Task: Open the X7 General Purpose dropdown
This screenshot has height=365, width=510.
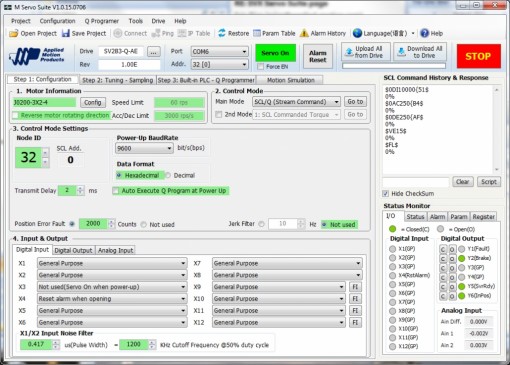Action: [x=287, y=263]
